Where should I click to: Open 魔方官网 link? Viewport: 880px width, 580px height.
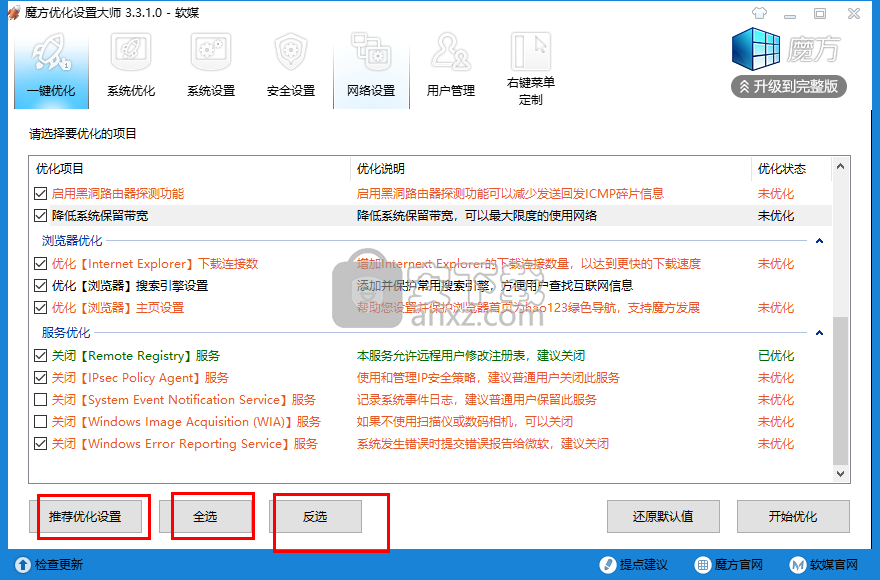[728, 565]
